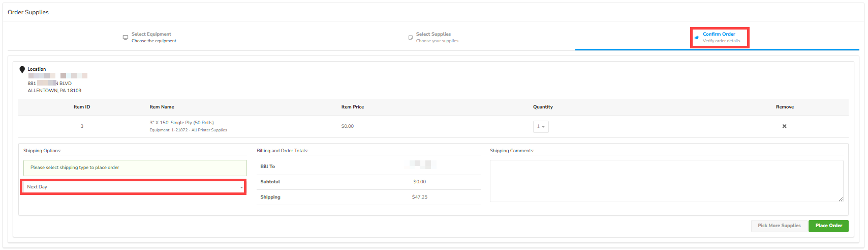The height and width of the screenshot is (250, 868).
Task: Click the location pin icon
Action: click(22, 69)
